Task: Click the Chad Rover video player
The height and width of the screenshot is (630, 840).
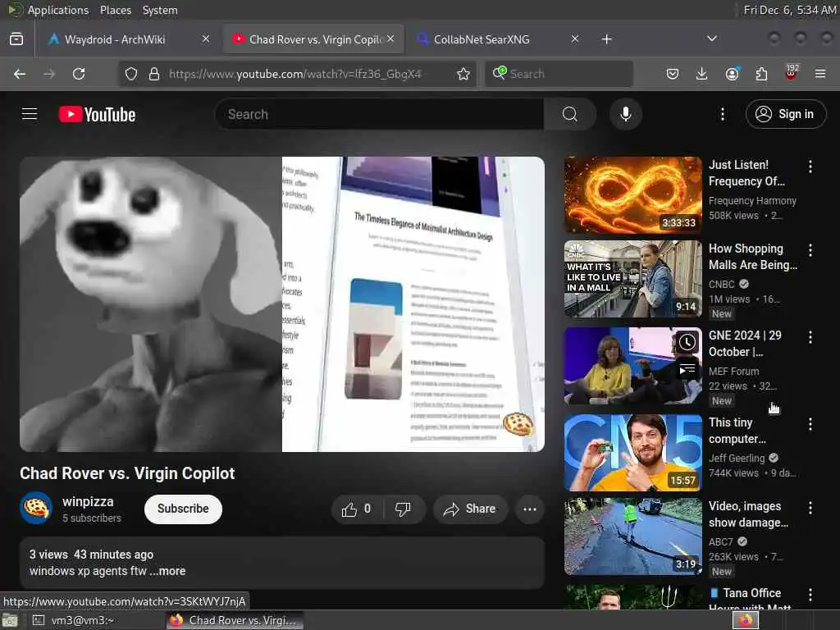Action: click(x=282, y=304)
